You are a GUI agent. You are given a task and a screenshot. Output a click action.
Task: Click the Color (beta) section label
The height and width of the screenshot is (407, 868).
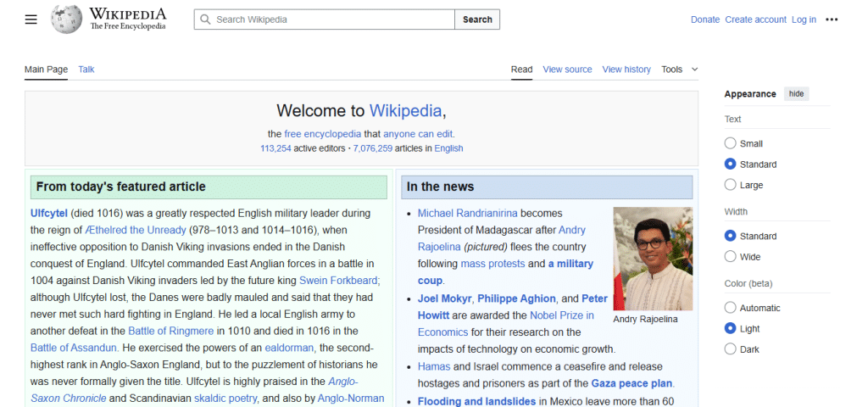coord(748,283)
